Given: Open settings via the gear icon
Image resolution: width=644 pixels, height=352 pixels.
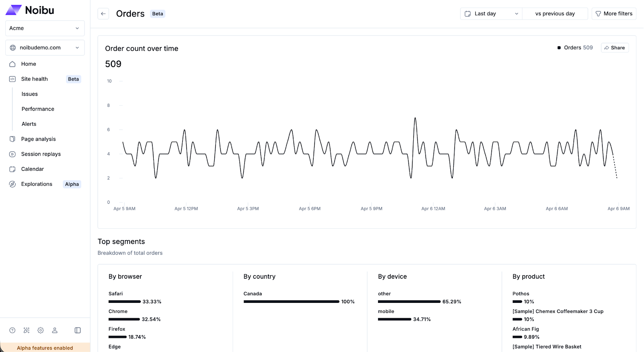Looking at the screenshot, I should [x=41, y=330].
